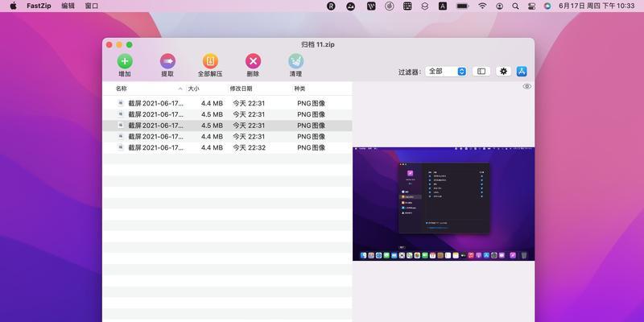Click 今天 22:32 date cell
Viewport: 644px width, 322px height.
click(249, 148)
